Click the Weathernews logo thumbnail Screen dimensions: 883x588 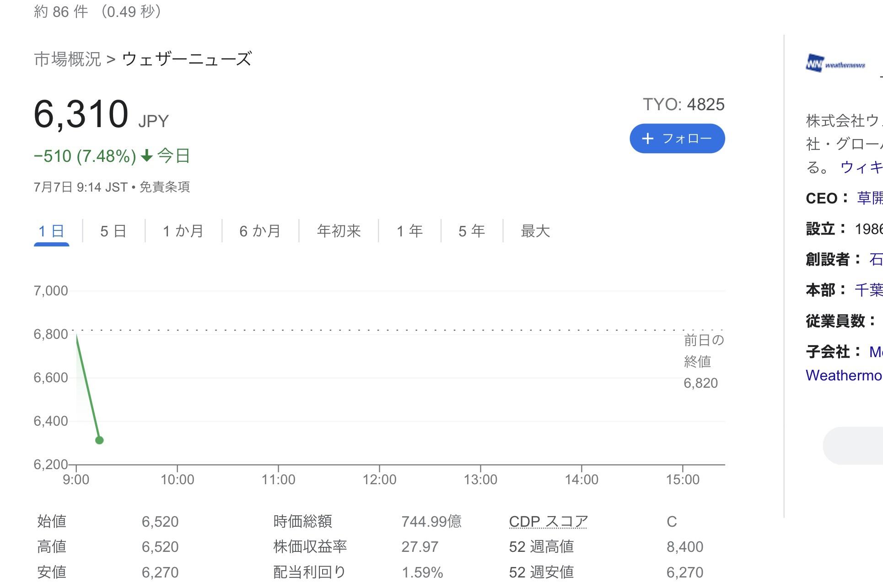pyautogui.click(x=835, y=64)
